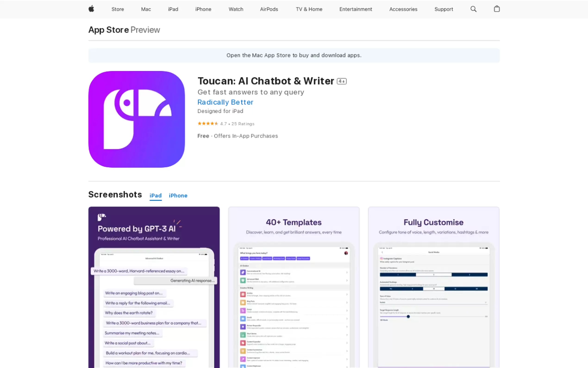
Task: Select the iPad screenshots tab
Action: (156, 196)
